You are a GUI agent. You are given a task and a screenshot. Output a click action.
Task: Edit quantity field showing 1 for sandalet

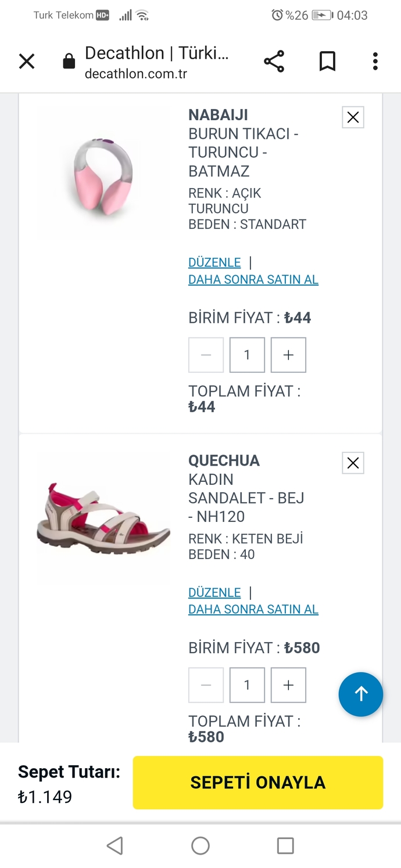tap(247, 685)
